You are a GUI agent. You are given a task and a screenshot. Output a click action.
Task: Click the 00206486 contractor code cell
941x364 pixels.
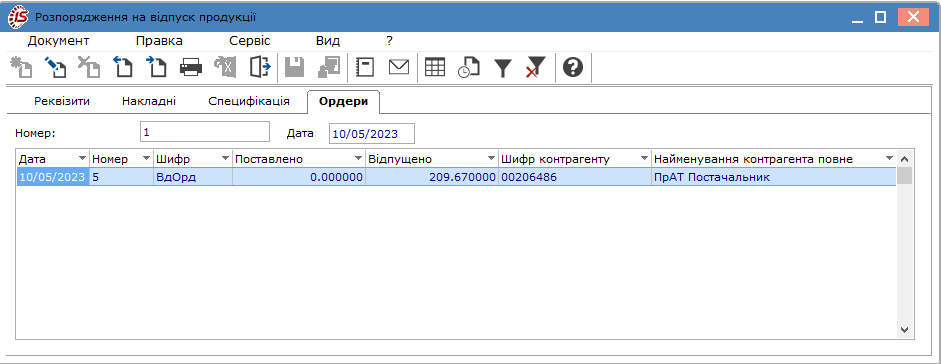(574, 177)
